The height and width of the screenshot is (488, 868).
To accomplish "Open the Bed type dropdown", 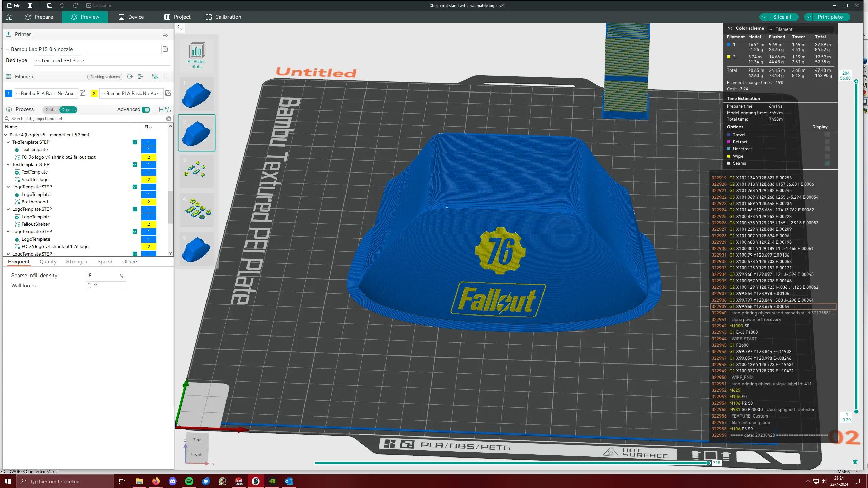I will [102, 61].
